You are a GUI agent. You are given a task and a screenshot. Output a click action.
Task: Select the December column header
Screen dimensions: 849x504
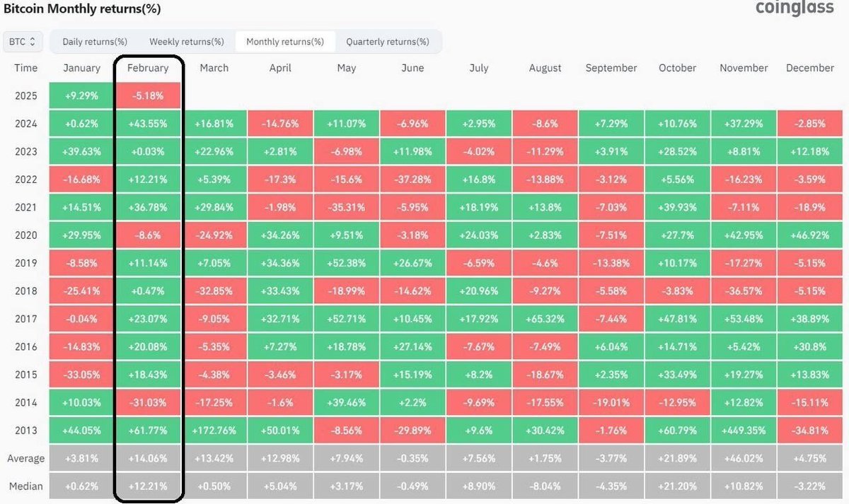coord(809,68)
